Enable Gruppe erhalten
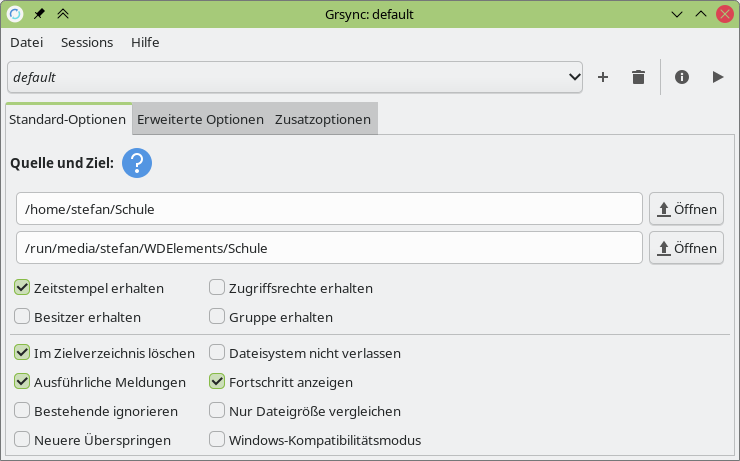Image resolution: width=740 pixels, height=461 pixels. (217, 316)
